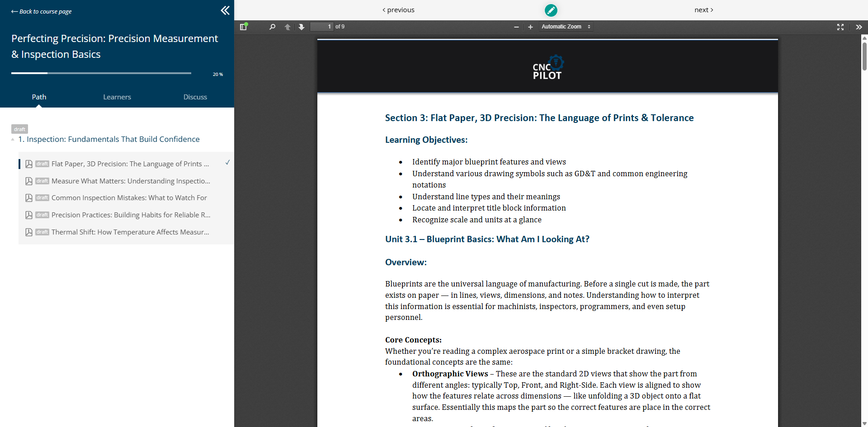868x427 pixels.
Task: Toggle the PDF sidebar panel
Action: coord(243,27)
